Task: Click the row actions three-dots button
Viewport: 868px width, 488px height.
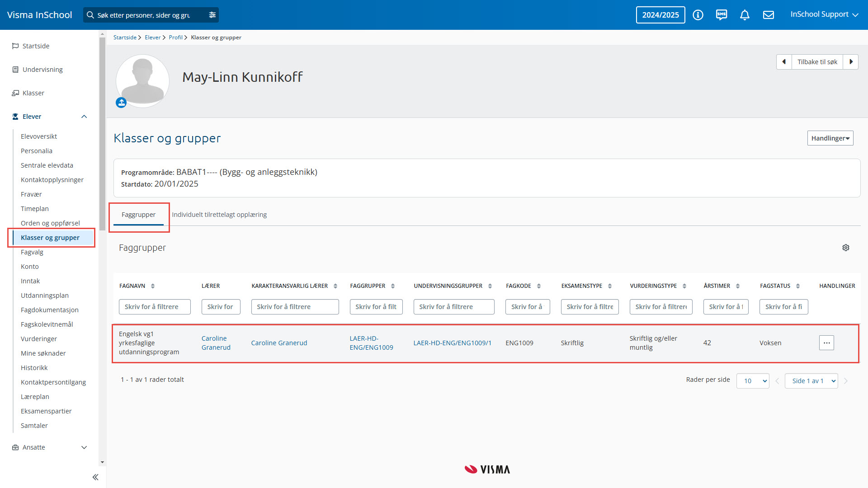Action: pyautogui.click(x=826, y=343)
